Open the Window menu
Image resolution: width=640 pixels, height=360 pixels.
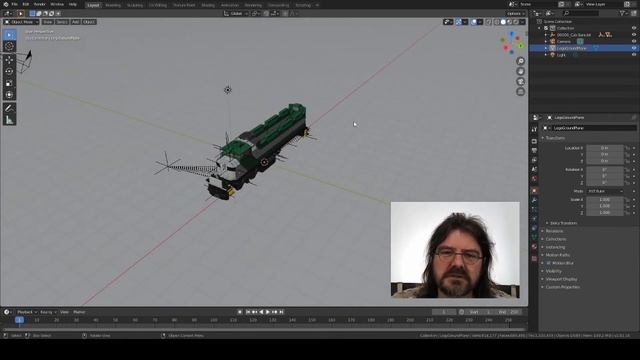point(57,4)
